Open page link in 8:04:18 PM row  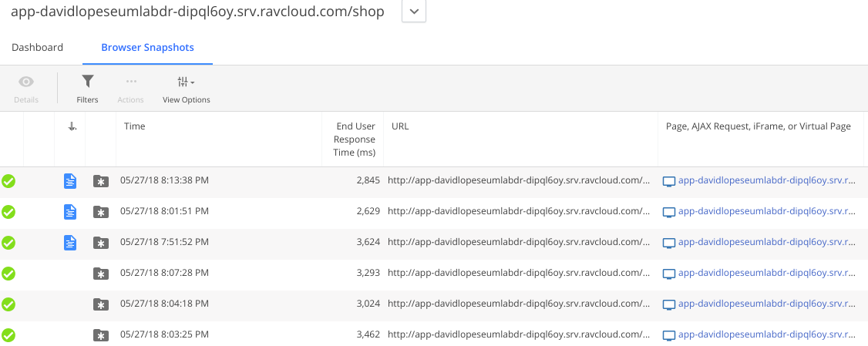(766, 304)
